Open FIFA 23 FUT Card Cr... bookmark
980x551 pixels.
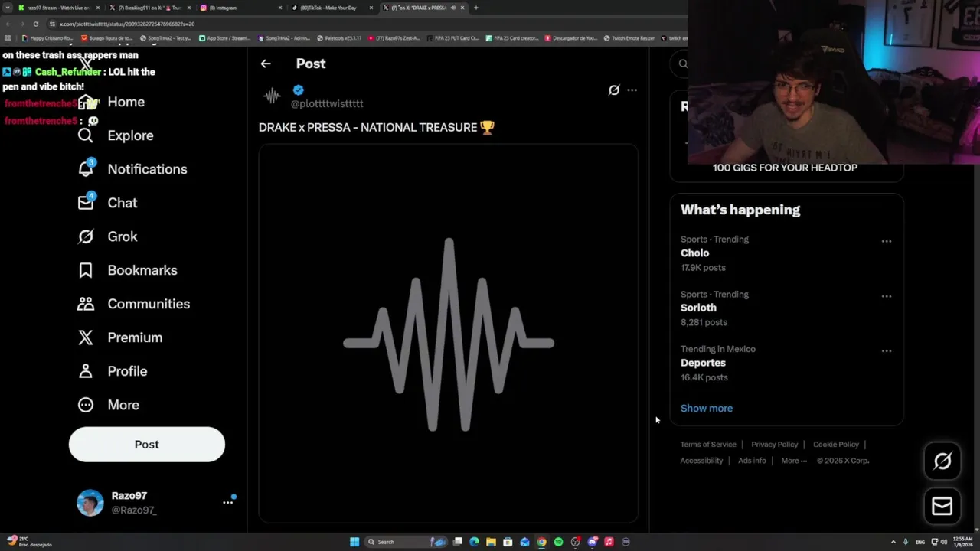pos(453,38)
